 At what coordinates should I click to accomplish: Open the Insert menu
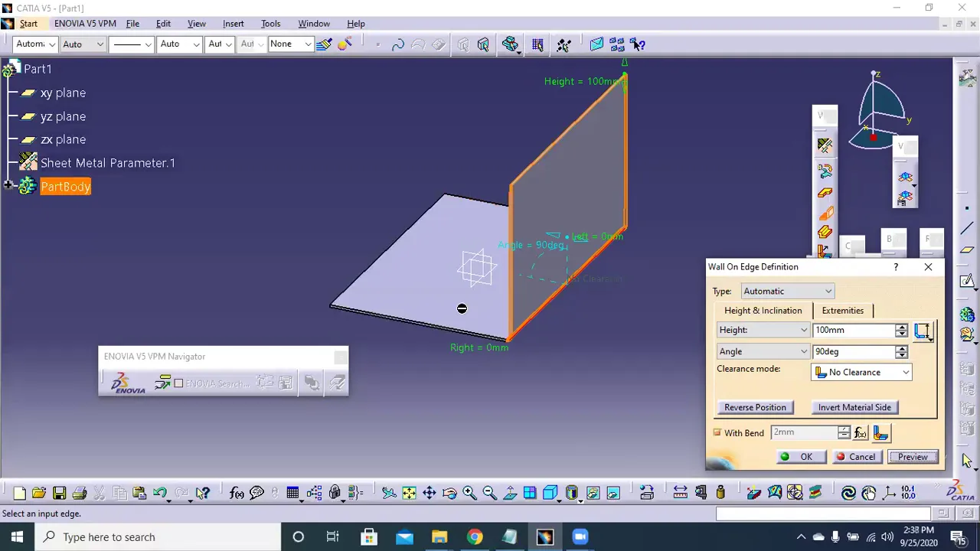click(x=233, y=24)
